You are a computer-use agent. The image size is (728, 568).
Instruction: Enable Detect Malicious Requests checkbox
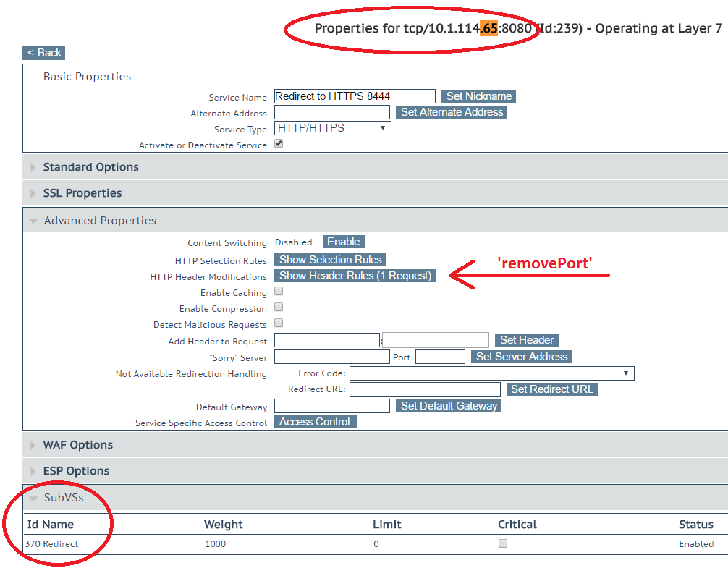click(x=279, y=323)
